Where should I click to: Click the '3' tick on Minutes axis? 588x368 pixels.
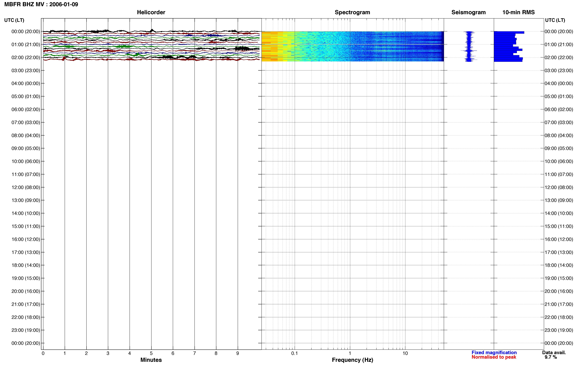[x=108, y=353]
